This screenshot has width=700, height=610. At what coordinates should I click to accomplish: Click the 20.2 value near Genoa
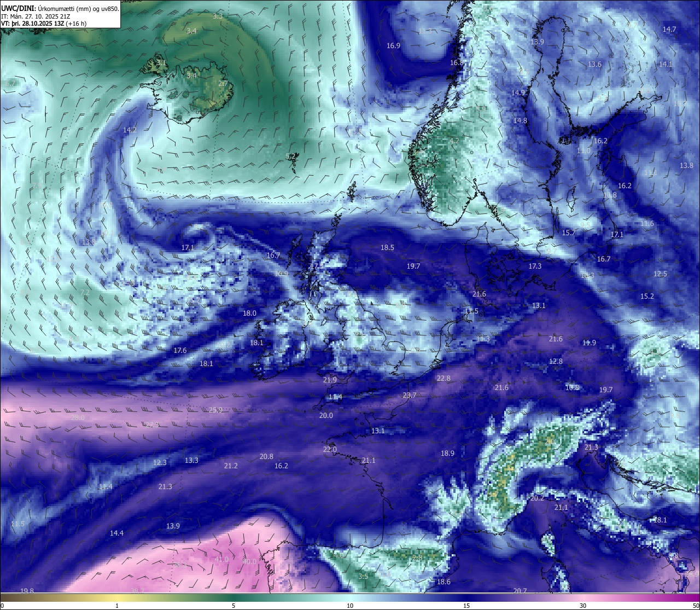(x=537, y=498)
